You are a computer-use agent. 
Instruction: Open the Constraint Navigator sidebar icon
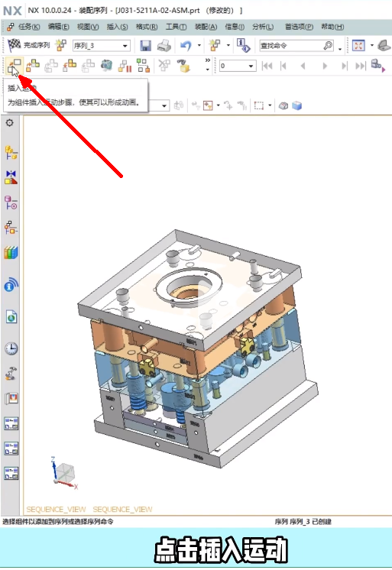[x=11, y=177]
